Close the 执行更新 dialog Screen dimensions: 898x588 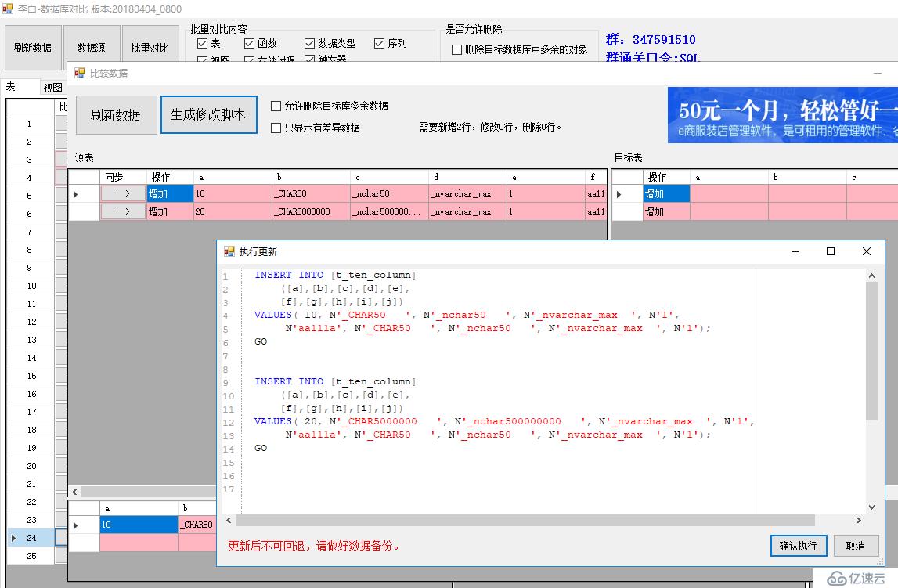866,251
